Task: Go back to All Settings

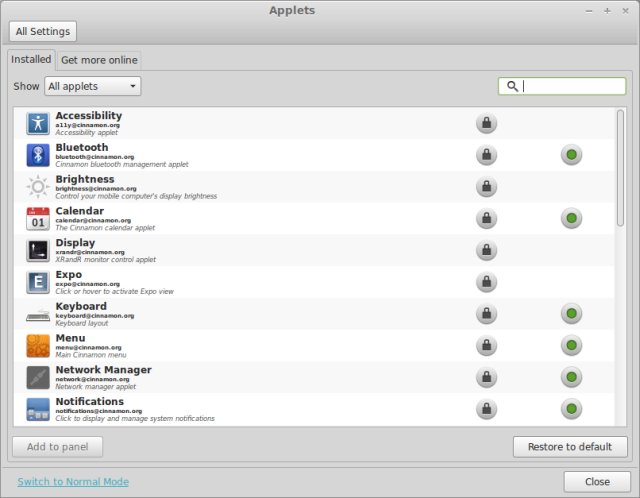Action: 43,31
